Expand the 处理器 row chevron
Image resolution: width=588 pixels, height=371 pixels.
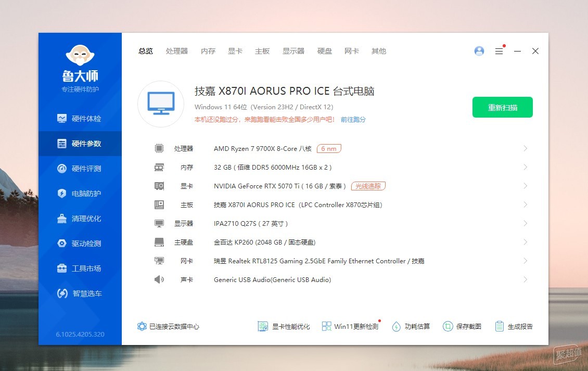(x=525, y=148)
